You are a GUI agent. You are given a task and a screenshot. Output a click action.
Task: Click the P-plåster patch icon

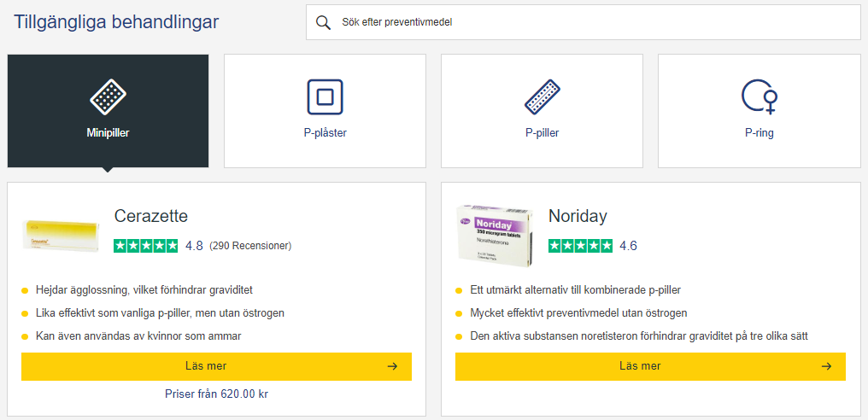click(x=325, y=97)
